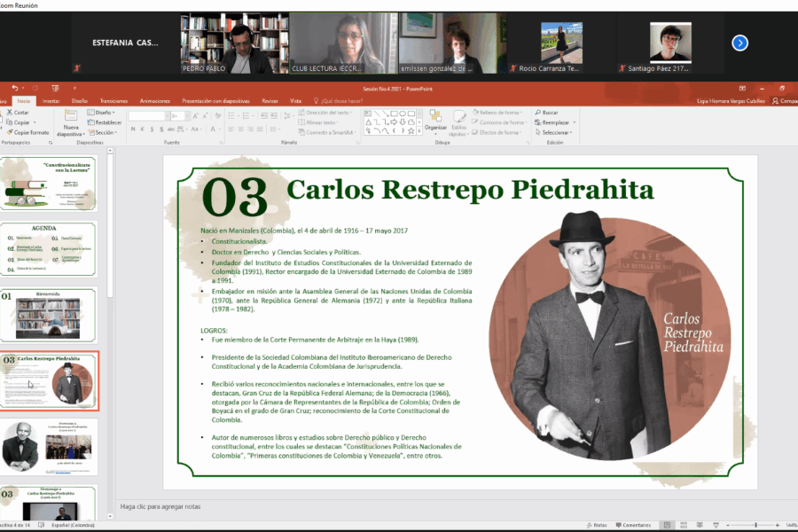
Task: Switch to the Transiciones tab
Action: (x=113, y=101)
